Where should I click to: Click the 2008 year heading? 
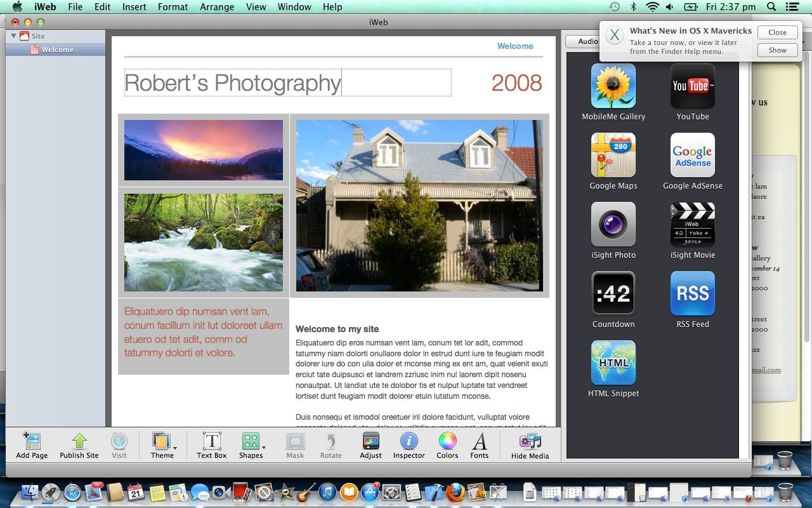pyautogui.click(x=517, y=83)
